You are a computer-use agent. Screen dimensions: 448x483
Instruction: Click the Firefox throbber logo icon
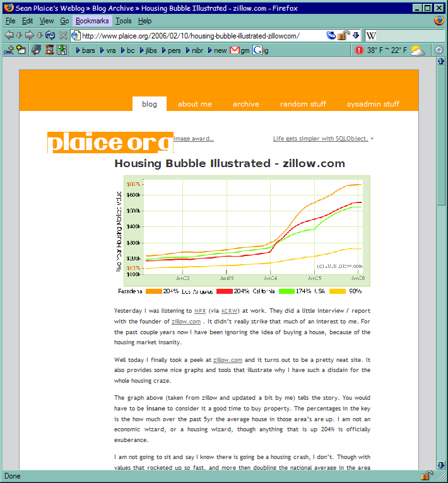(439, 20)
